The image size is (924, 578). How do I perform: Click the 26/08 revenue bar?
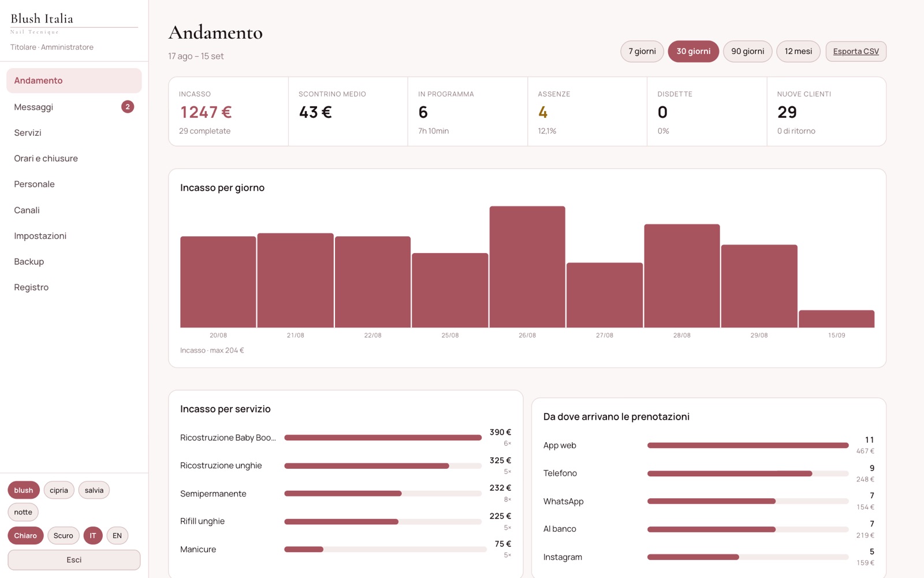coord(527,267)
